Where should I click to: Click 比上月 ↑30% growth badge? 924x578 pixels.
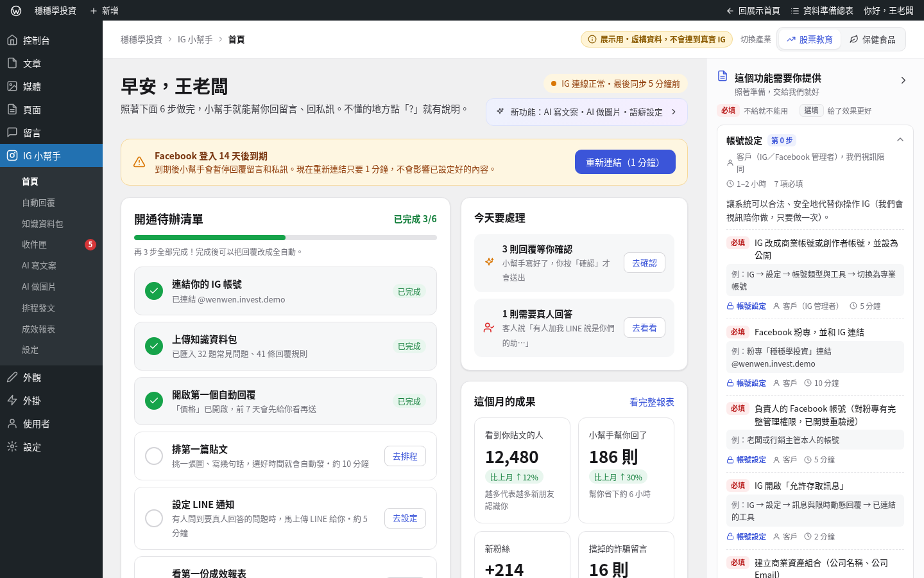click(x=618, y=477)
